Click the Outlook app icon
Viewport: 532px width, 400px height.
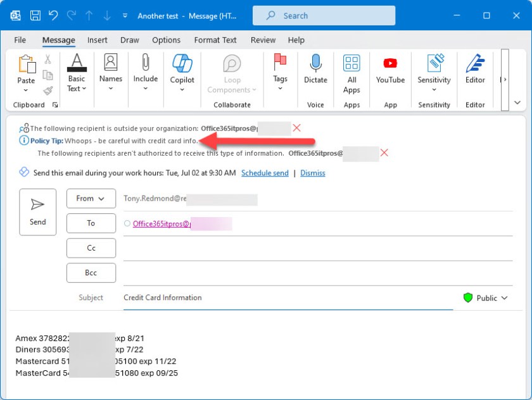tap(15, 16)
